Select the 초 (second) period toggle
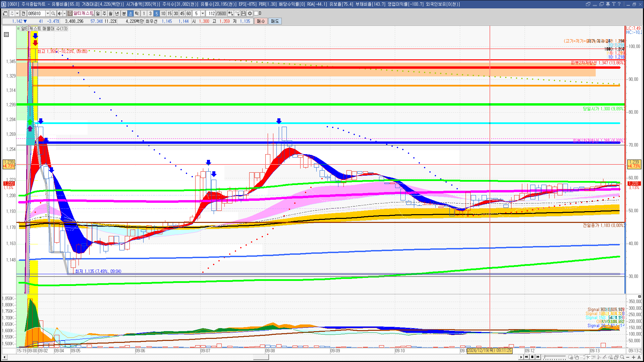This screenshot has width=644, height=362. pyautogui.click(x=130, y=13)
